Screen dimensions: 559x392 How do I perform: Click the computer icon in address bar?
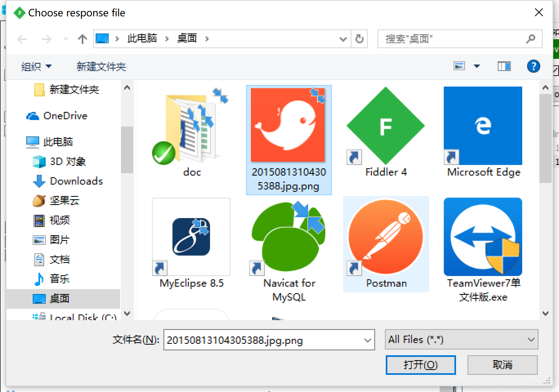tap(102, 38)
